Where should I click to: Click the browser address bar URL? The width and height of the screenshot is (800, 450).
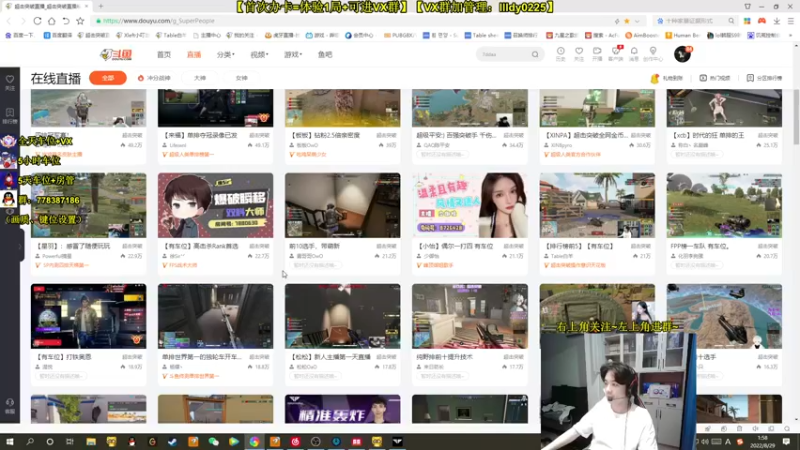coord(158,21)
